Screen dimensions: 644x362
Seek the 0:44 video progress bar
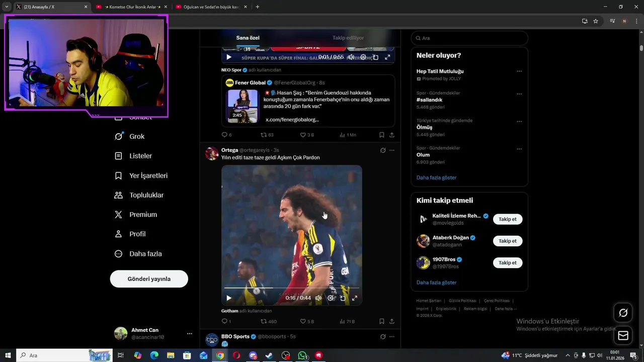click(291, 288)
